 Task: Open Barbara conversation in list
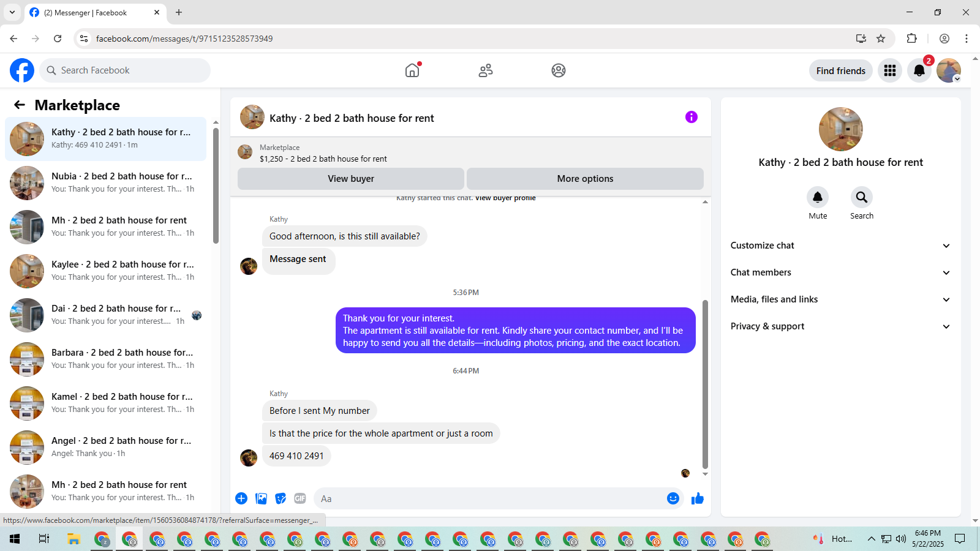click(x=106, y=359)
